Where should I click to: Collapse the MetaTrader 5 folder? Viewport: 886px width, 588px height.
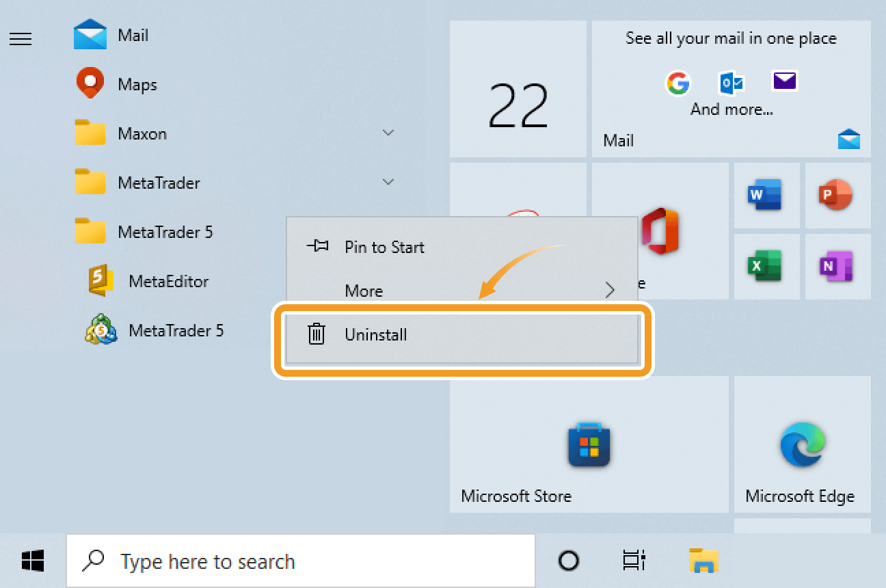pos(164,232)
